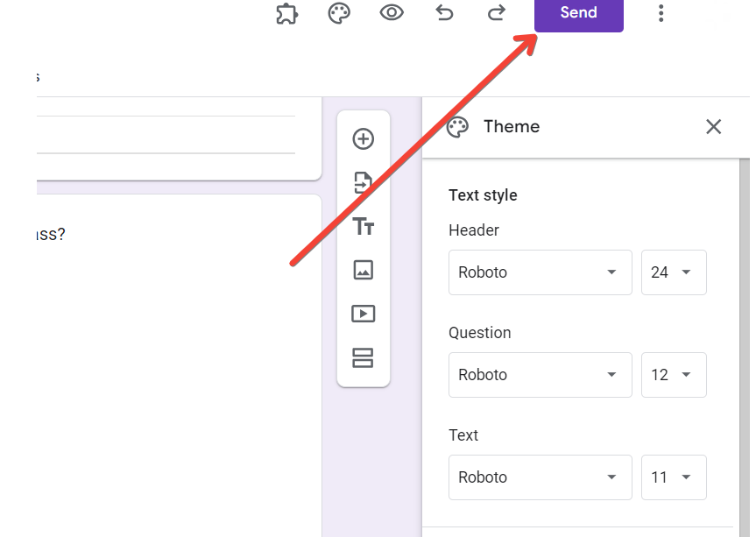Open the Question font dropdown
The image size is (756, 537).
pos(540,375)
